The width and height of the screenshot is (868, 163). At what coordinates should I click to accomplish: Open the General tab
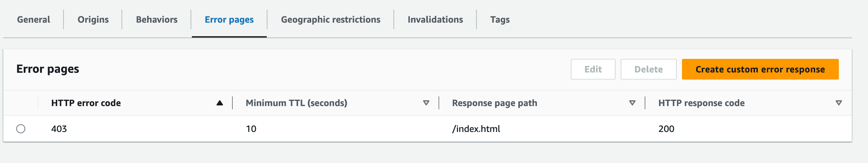33,19
